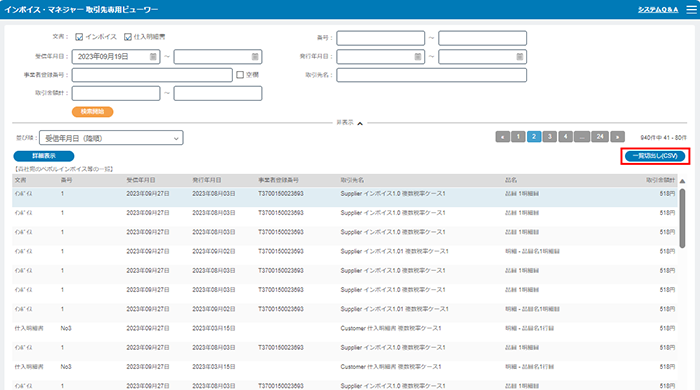Select page 2 in pagination
The image size is (700, 390).
[534, 137]
